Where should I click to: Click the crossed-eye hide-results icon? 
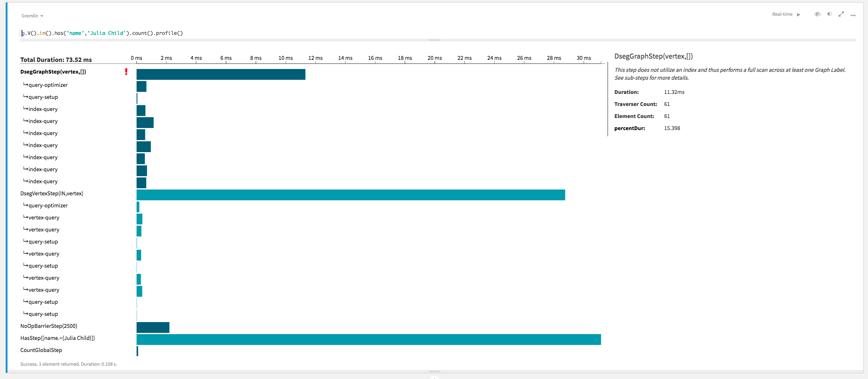click(x=817, y=14)
